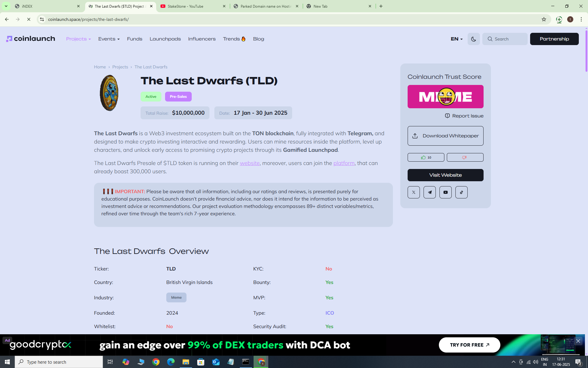Click the Pre-Sales badge
The image size is (588, 368).
pos(178,97)
